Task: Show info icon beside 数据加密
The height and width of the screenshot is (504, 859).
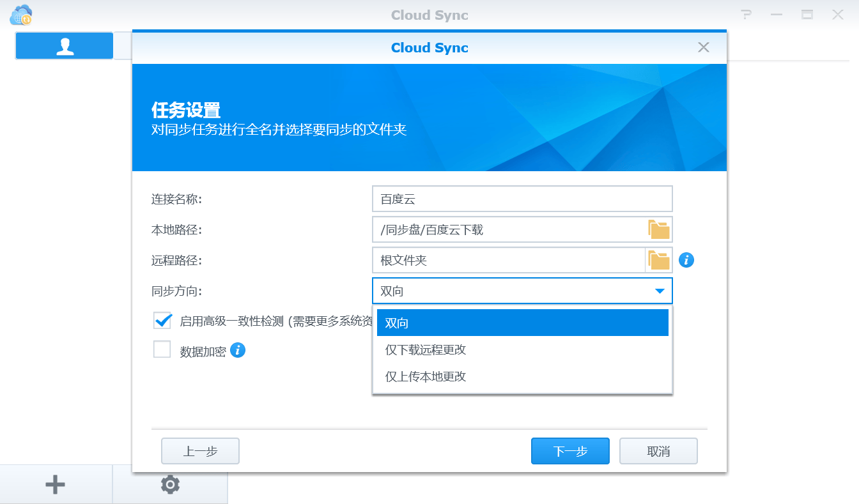Action: 238,350
